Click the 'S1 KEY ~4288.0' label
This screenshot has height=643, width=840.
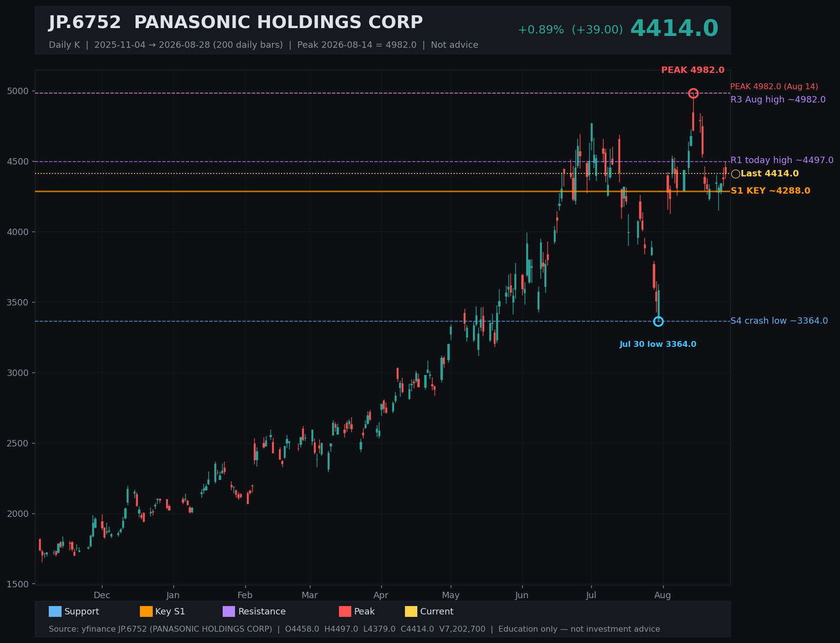tap(771, 191)
